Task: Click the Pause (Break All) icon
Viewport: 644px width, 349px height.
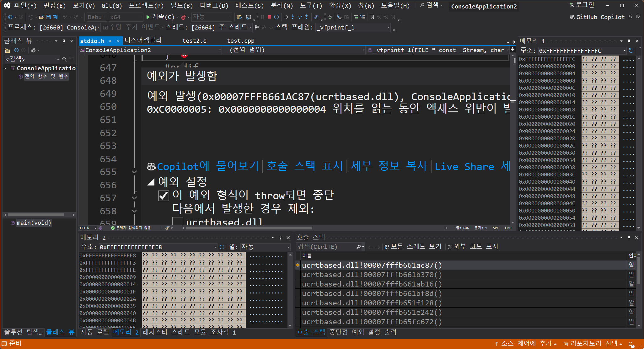Action: [263, 17]
